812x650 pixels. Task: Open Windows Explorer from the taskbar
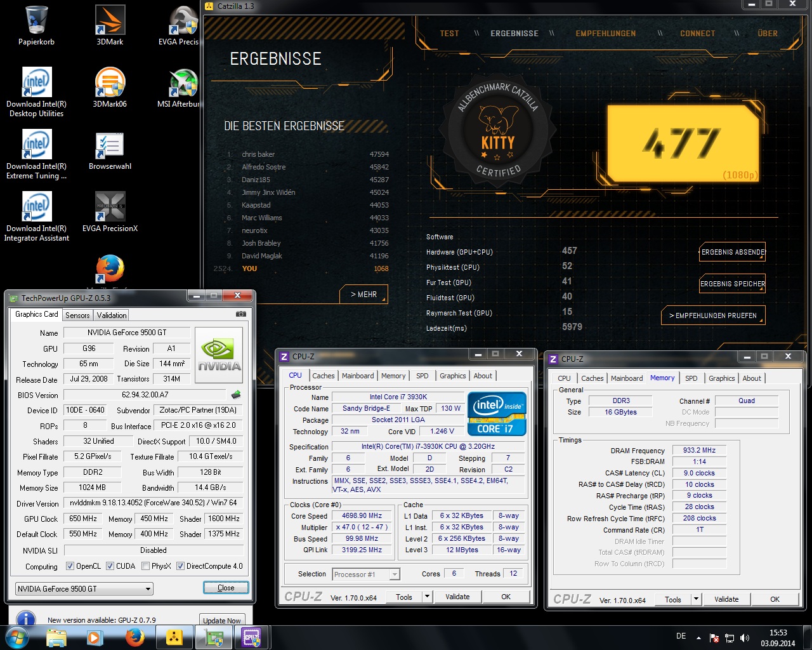point(56,637)
